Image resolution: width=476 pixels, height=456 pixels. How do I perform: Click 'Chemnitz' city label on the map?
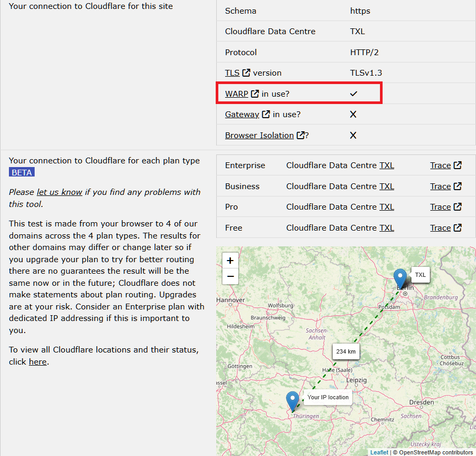(382, 420)
